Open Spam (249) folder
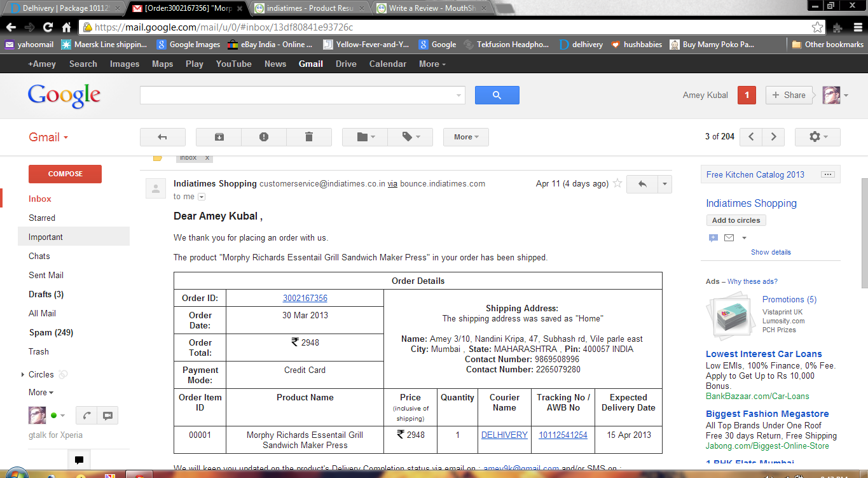This screenshot has width=868, height=478. (x=51, y=332)
